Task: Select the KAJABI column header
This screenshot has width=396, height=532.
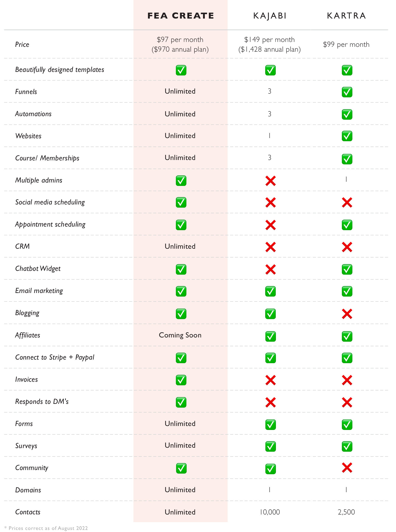Action: [270, 16]
